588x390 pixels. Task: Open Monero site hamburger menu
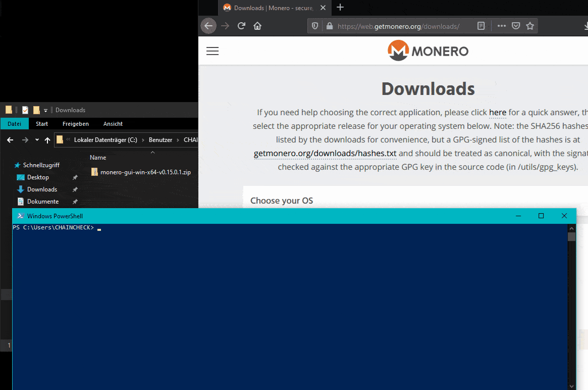click(x=212, y=51)
